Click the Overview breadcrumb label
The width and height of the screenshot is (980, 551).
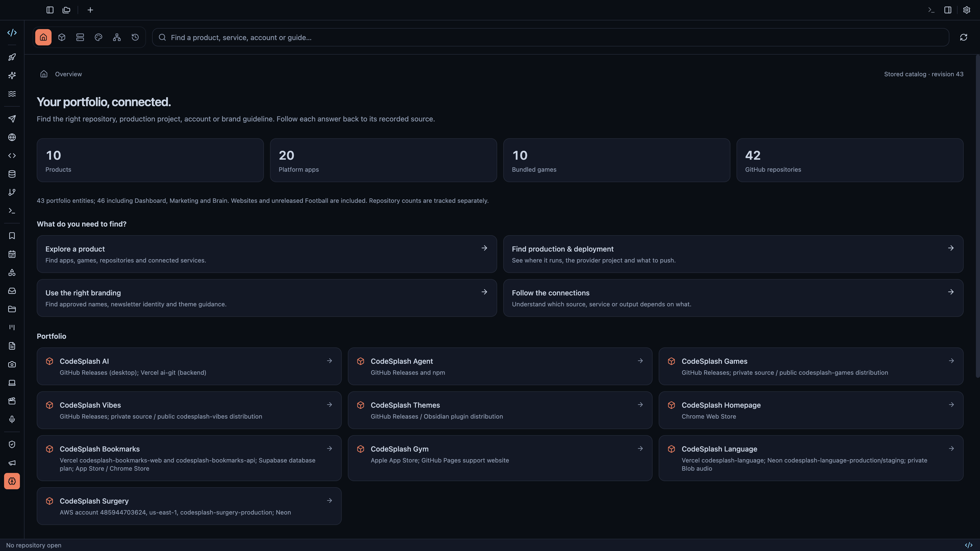pos(68,74)
